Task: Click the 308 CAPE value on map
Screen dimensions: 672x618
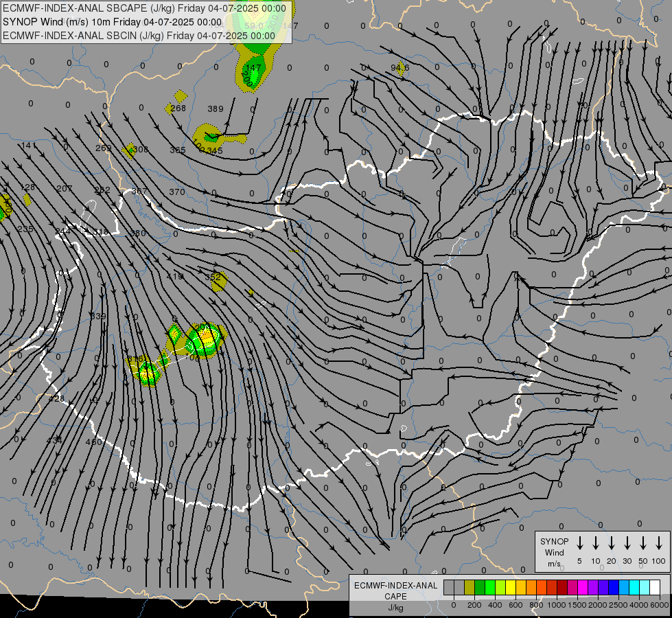Action: 140,149
